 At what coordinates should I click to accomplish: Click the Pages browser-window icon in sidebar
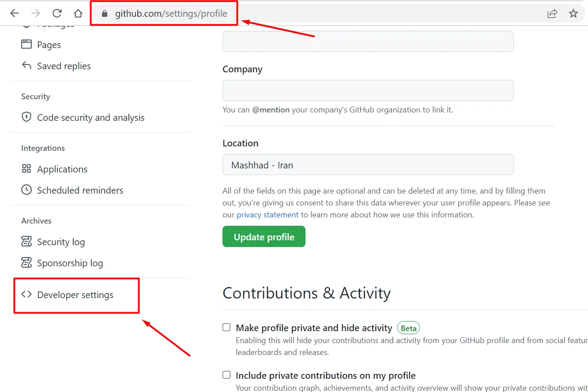click(26, 44)
